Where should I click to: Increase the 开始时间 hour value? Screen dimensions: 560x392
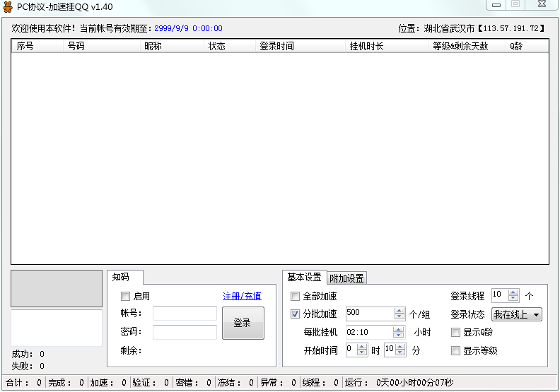(x=363, y=346)
